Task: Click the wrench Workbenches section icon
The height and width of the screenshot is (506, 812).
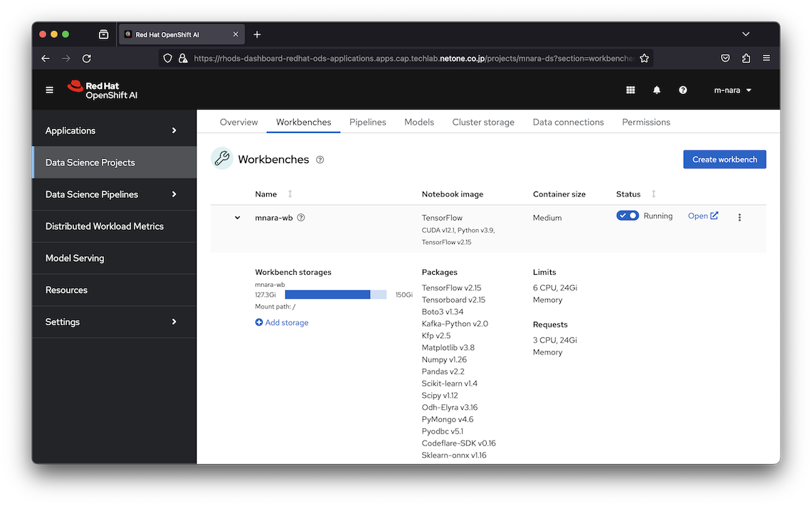Action: coord(221,159)
